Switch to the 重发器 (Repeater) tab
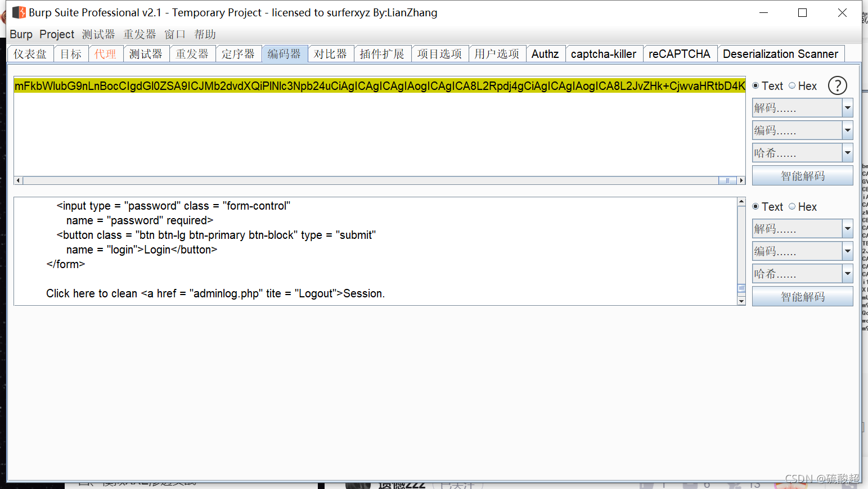The width and height of the screenshot is (868, 489). [192, 54]
